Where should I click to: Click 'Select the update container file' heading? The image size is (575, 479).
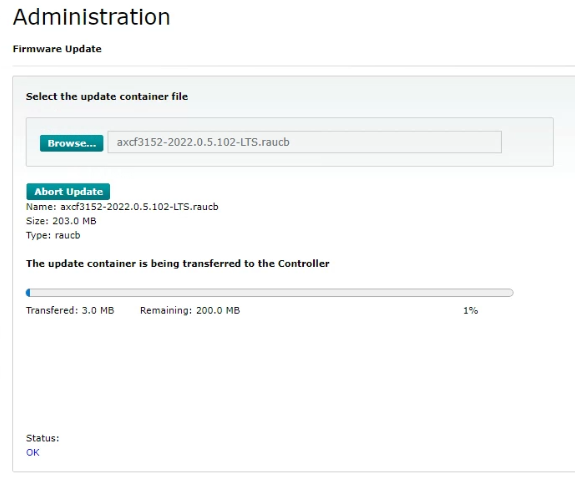pyautogui.click(x=107, y=96)
